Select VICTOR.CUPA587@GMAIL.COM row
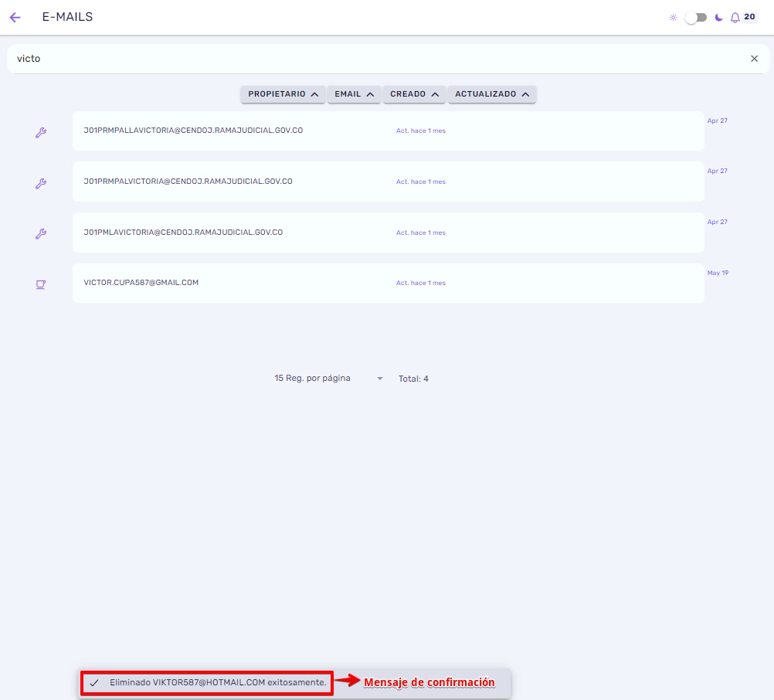 [x=388, y=283]
